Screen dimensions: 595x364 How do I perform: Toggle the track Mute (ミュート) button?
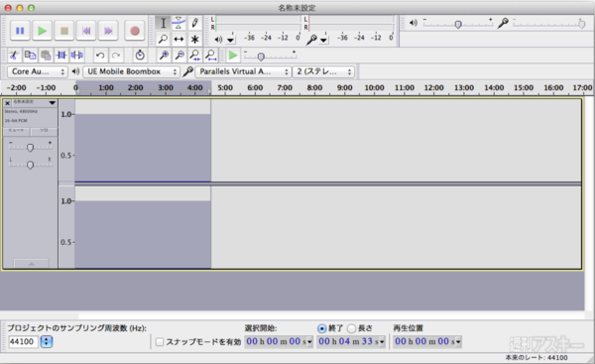(17, 131)
